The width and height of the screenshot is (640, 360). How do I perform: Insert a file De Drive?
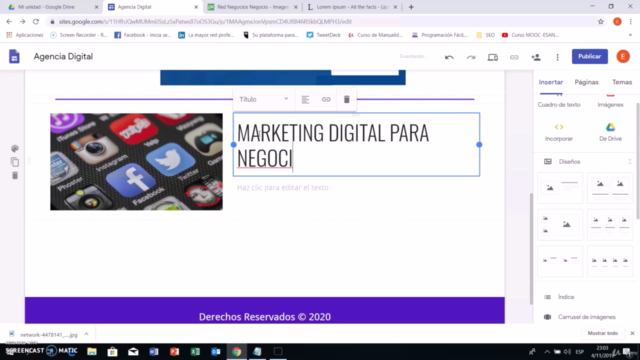610,132
